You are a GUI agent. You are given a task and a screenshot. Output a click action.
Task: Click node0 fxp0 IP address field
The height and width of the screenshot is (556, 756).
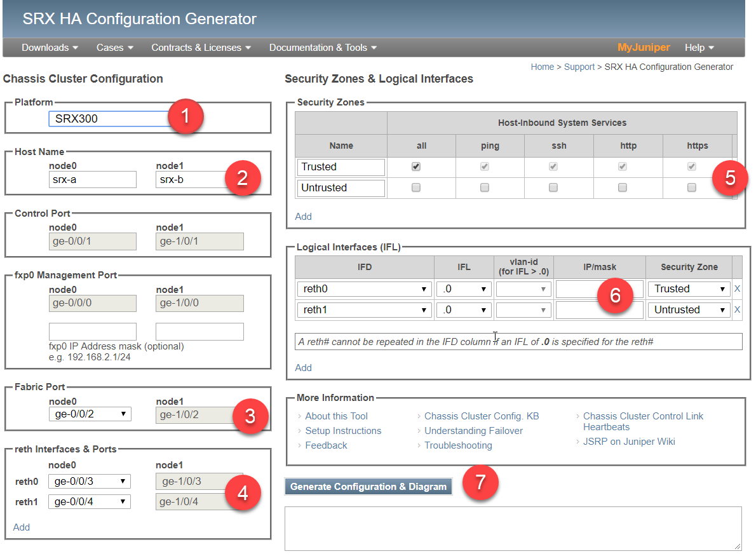93,332
